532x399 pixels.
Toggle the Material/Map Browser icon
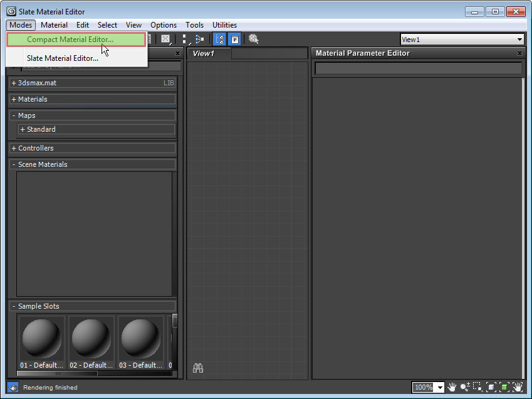pyautogui.click(x=219, y=39)
